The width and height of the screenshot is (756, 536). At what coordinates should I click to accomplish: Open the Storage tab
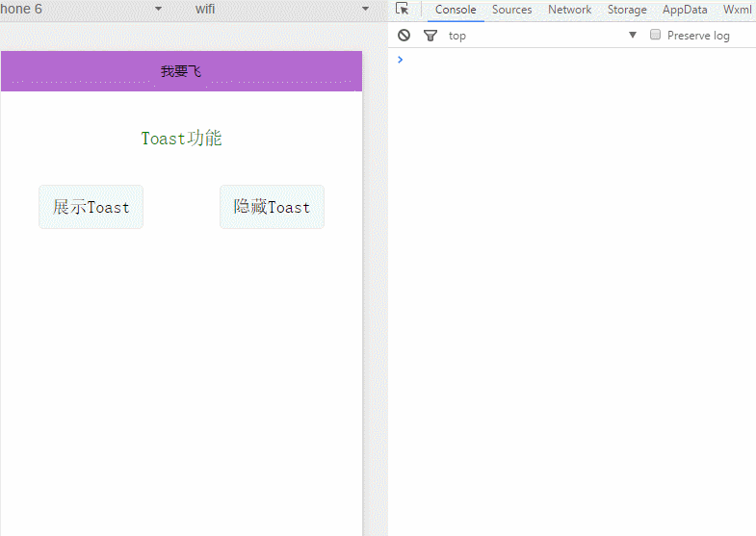(x=627, y=10)
